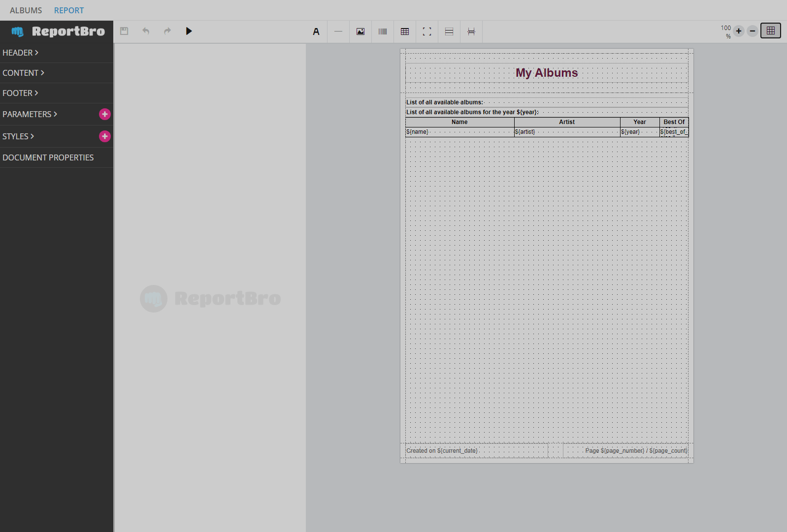This screenshot has height=532, width=787.
Task: Select the Year table header cell
Action: 640,122
